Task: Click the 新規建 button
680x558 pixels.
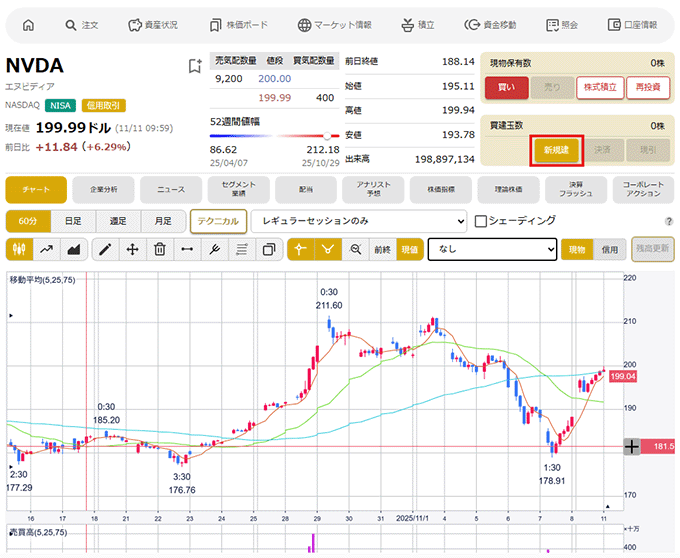Action: [x=556, y=149]
